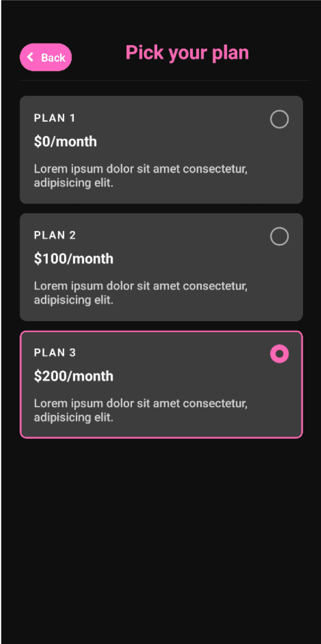This screenshot has height=644, width=321.
Task: Select the Plan 1 card
Action: coord(161,150)
